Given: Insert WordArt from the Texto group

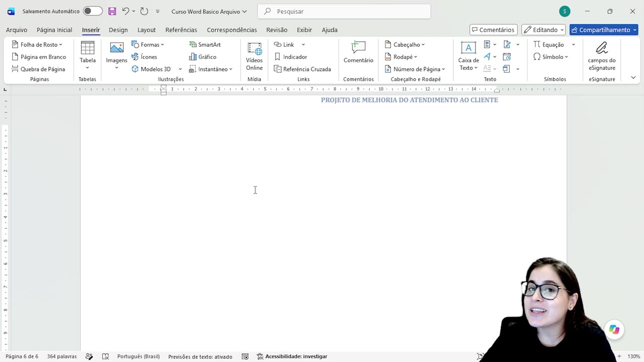Looking at the screenshot, I should (487, 57).
